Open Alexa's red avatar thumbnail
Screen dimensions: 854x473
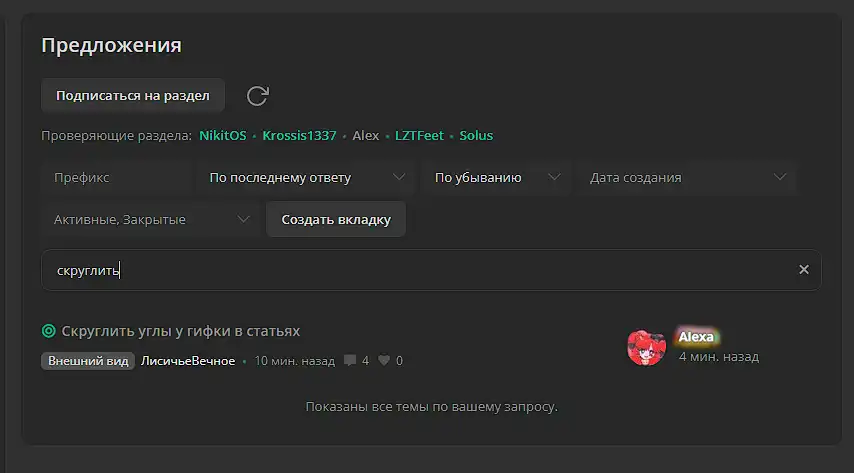[x=646, y=347]
